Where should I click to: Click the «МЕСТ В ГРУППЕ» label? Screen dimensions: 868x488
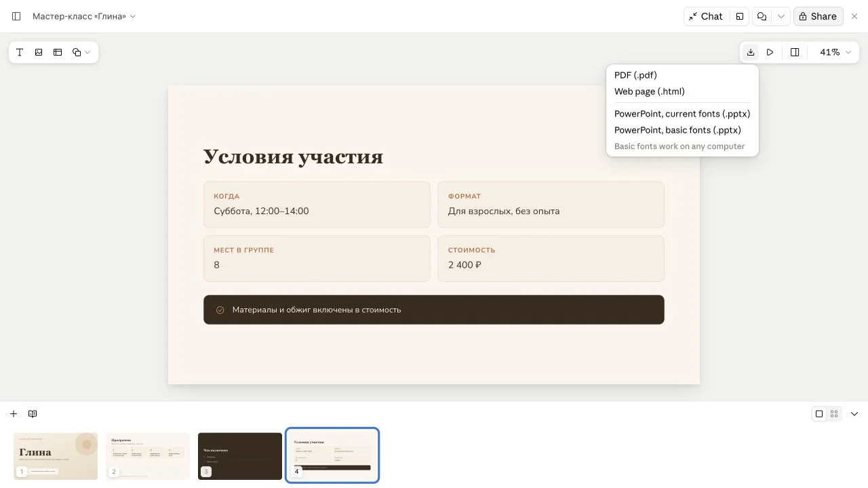click(244, 250)
